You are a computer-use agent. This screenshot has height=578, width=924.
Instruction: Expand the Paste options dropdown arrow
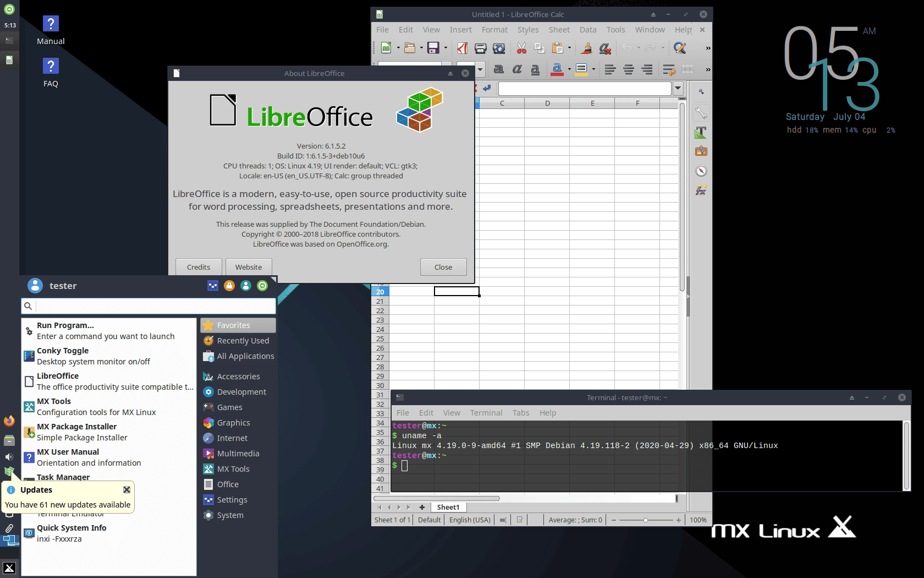tap(569, 48)
